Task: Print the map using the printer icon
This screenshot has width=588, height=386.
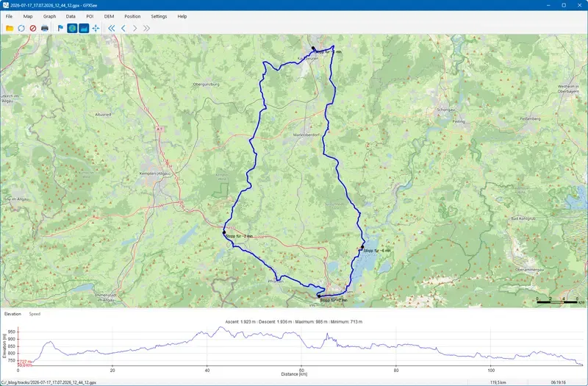Action: [45, 28]
